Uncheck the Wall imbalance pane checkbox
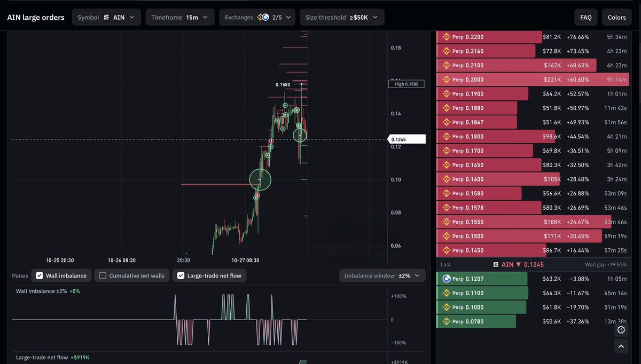Screen dimensions: 641x364 tap(39, 276)
